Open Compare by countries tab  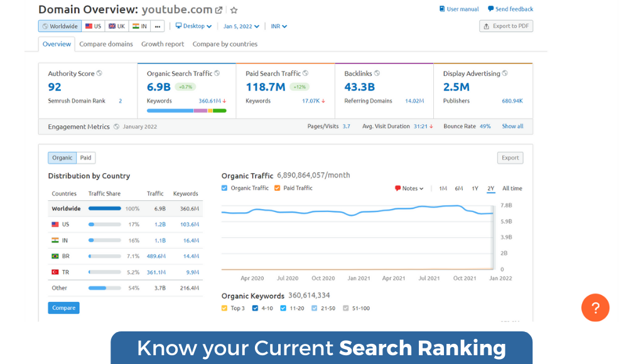click(225, 44)
